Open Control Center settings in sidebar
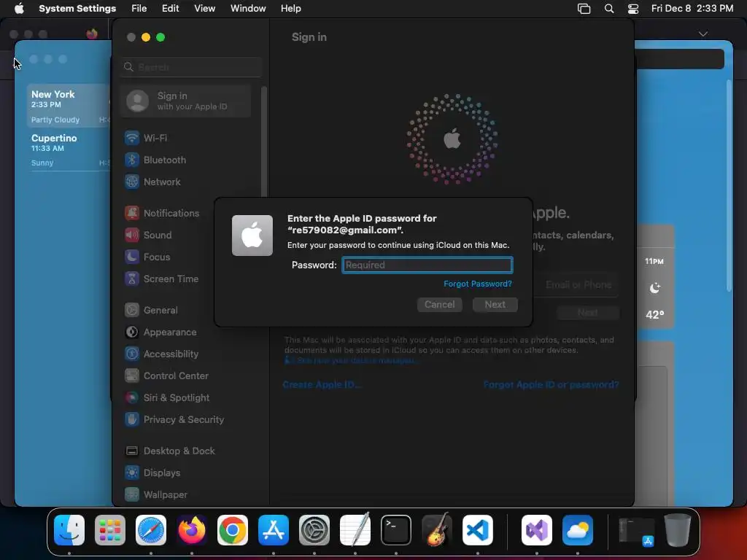The image size is (747, 560). (x=166, y=376)
